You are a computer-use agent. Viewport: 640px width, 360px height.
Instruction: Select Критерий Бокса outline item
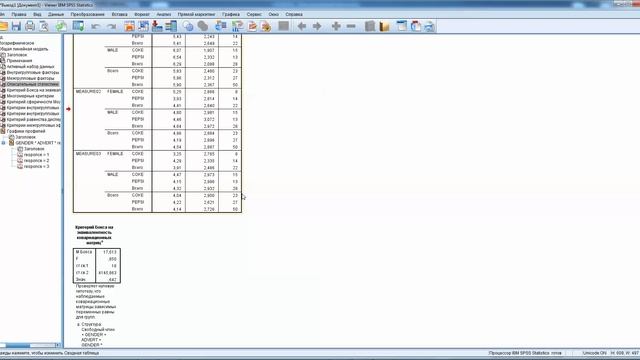click(33, 90)
